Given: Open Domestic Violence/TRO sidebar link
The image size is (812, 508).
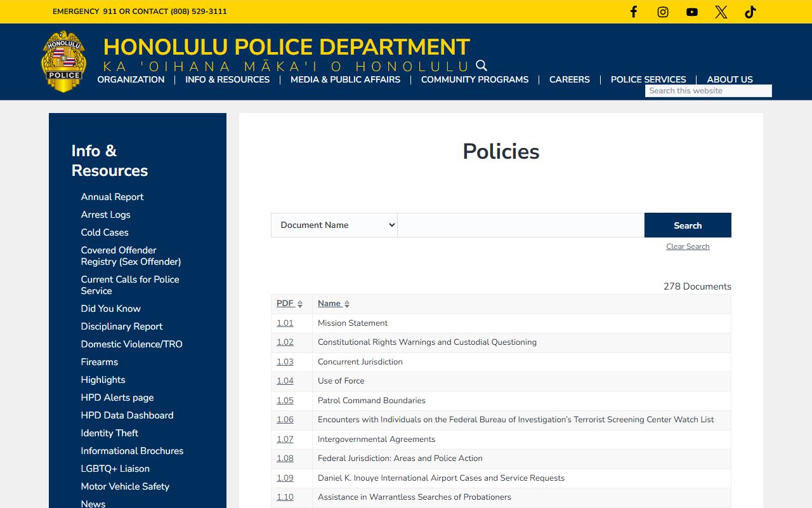Looking at the screenshot, I should (x=131, y=344).
